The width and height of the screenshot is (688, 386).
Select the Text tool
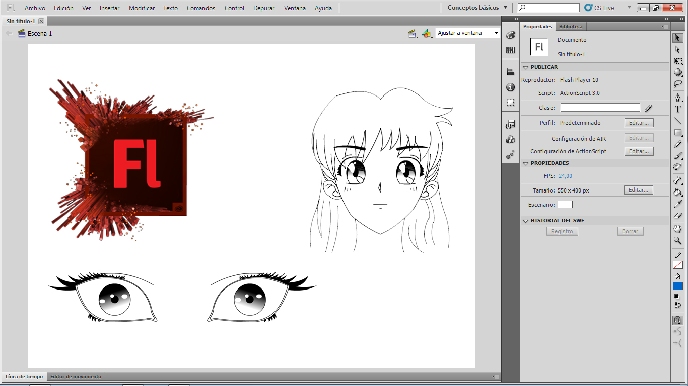(677, 109)
